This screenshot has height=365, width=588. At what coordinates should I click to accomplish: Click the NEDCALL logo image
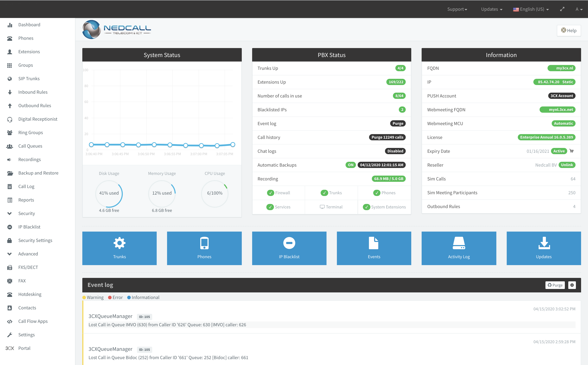[x=117, y=29]
